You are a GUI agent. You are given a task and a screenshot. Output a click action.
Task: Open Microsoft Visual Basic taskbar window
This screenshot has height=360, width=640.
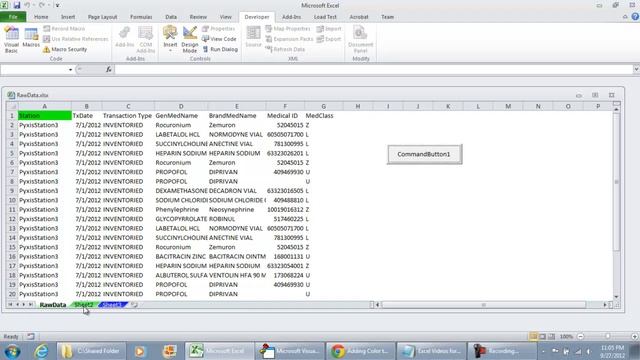(290, 351)
